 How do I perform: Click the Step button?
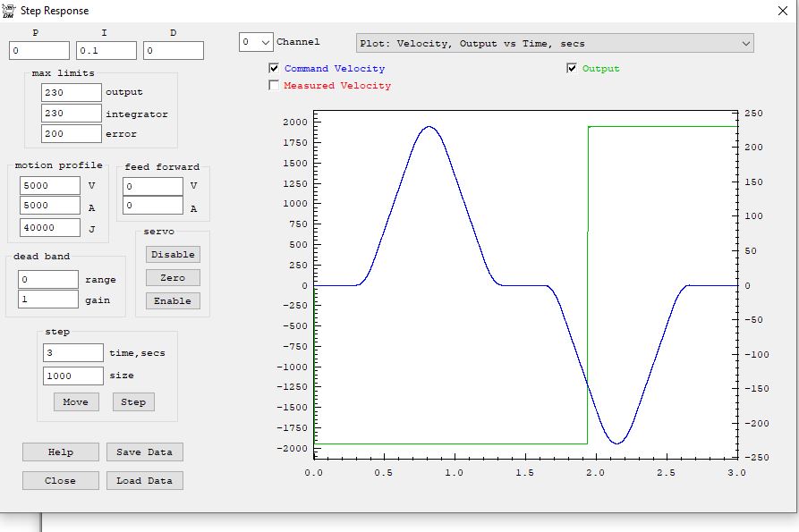tap(133, 402)
